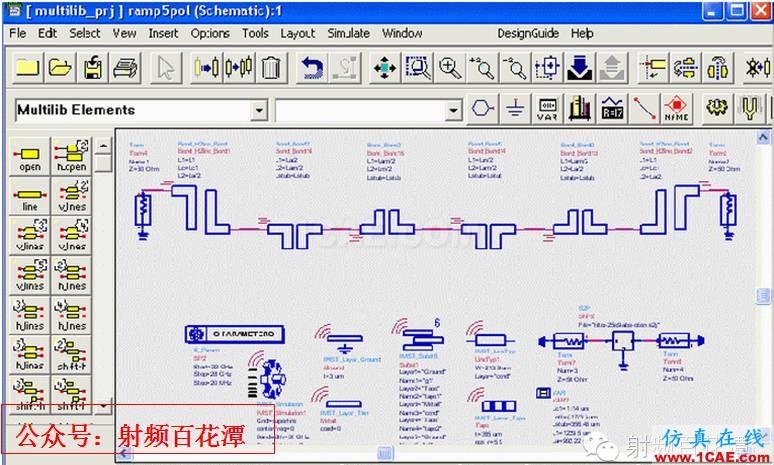Screen dimensions: 774x465
Task: Open the Edit menu
Action: click(47, 33)
